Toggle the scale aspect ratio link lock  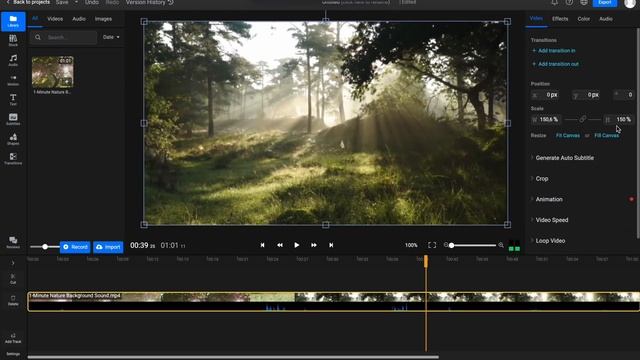click(x=583, y=119)
